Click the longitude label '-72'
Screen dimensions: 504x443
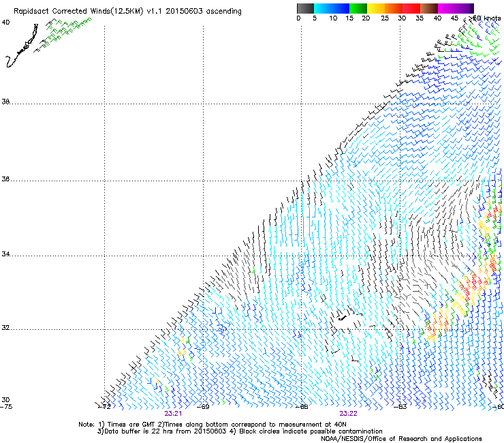(105, 407)
